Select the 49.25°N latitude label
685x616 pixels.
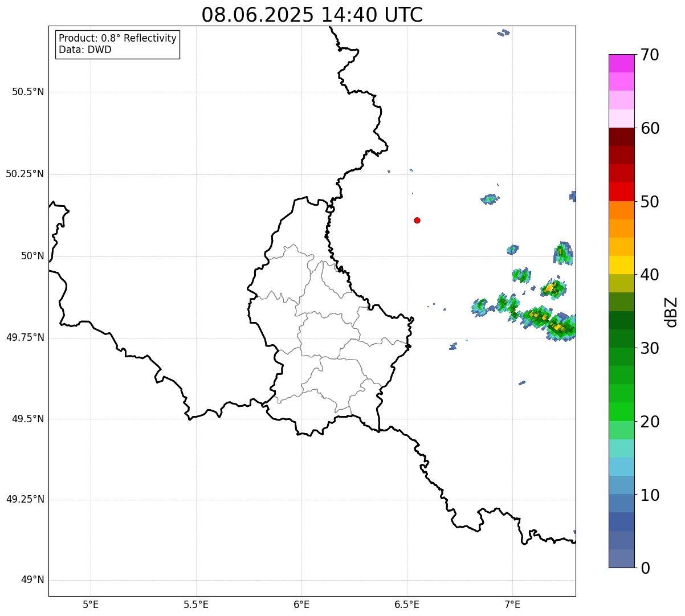[x=25, y=499]
